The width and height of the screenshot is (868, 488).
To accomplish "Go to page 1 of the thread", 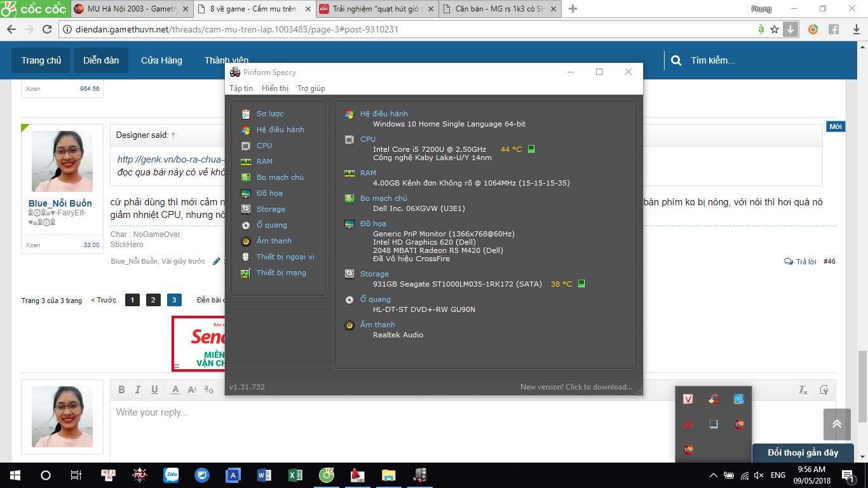I will (x=132, y=300).
